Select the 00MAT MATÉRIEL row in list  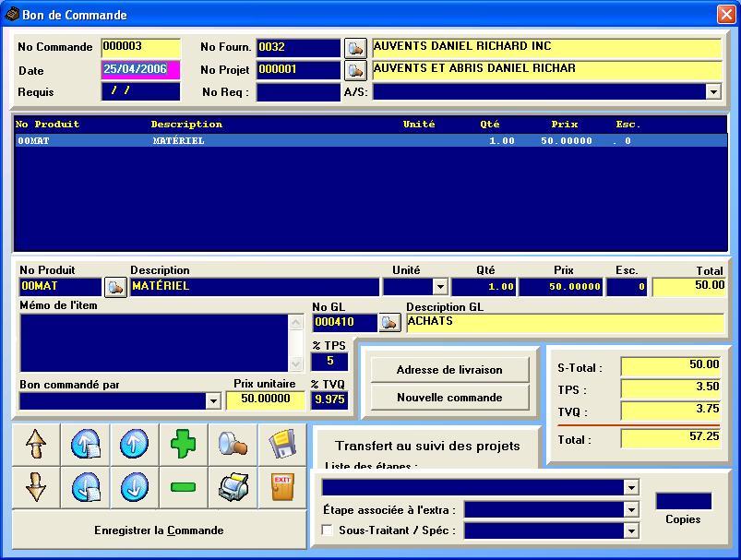click(369, 141)
